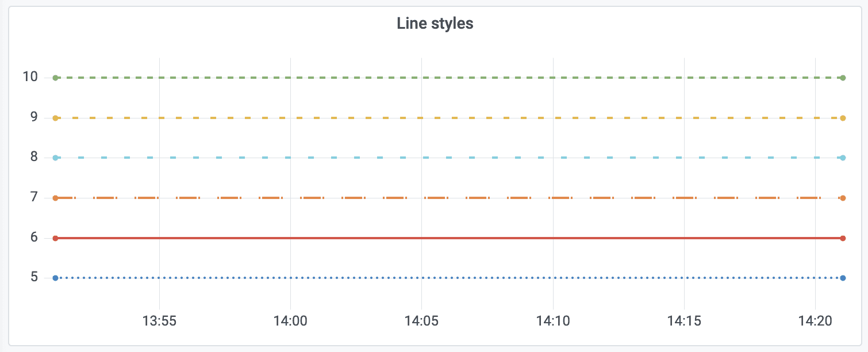Click the green right end data point at value 10
Screen dimensions: 868x352
pyautogui.click(x=843, y=78)
